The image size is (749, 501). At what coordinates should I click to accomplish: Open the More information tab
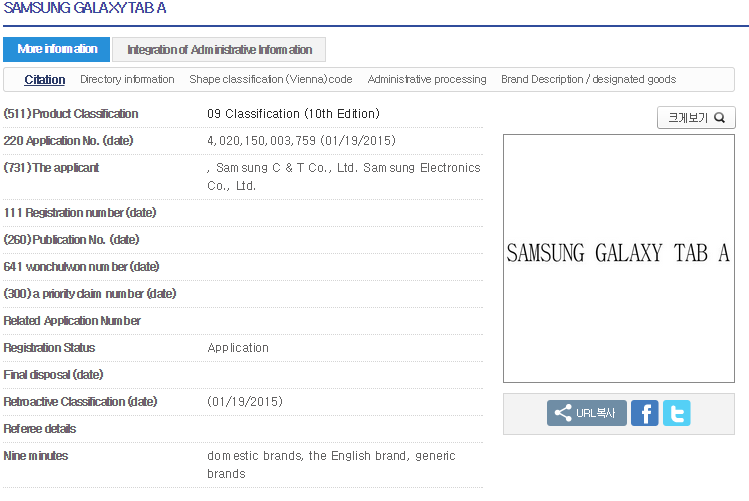(56, 49)
